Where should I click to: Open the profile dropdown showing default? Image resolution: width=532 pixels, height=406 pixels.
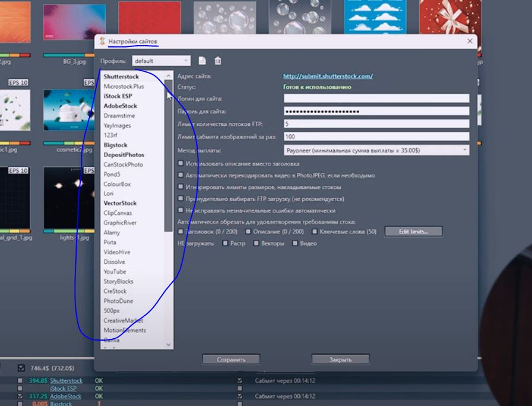coord(161,61)
